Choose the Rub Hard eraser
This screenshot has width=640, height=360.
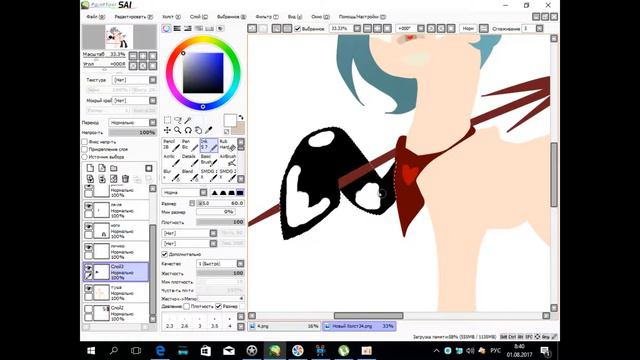tap(227, 145)
